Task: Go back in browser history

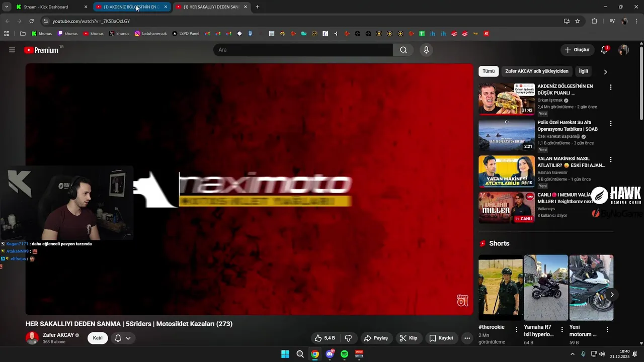Action: click(x=7, y=21)
